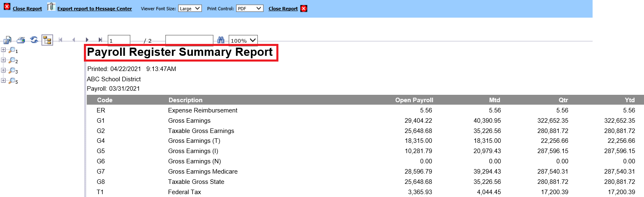
Task: Expand group tree node 5
Action: pyautogui.click(x=4, y=80)
